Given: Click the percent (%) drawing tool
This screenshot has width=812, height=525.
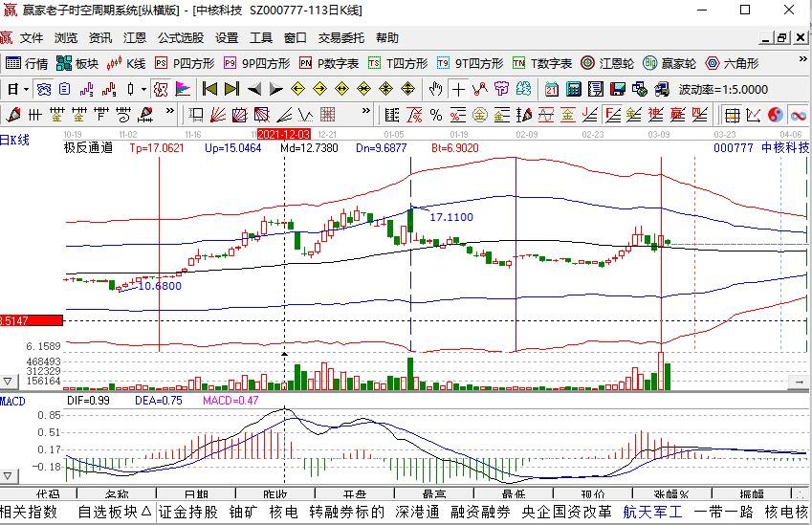Looking at the screenshot, I should point(435,115).
